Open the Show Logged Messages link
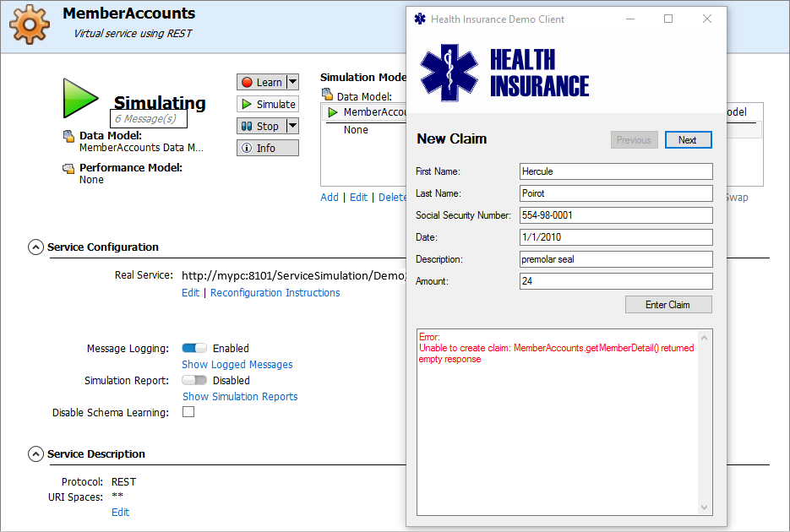 tap(237, 365)
